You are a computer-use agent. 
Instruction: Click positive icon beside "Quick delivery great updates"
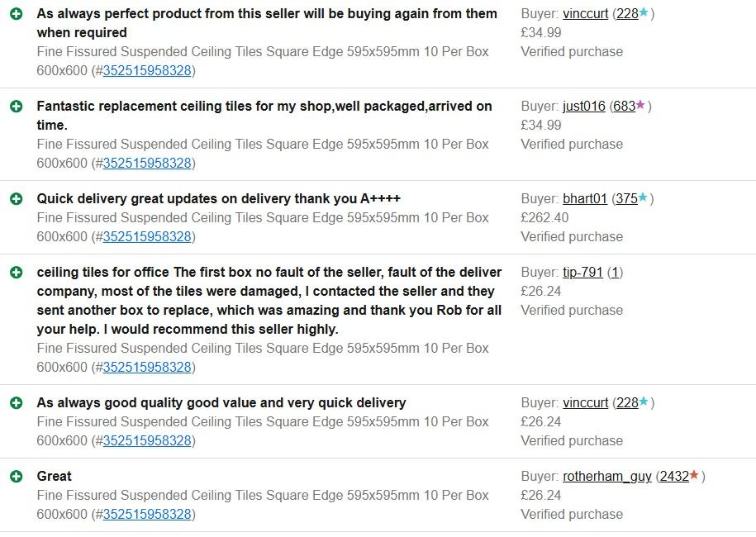tap(16, 199)
